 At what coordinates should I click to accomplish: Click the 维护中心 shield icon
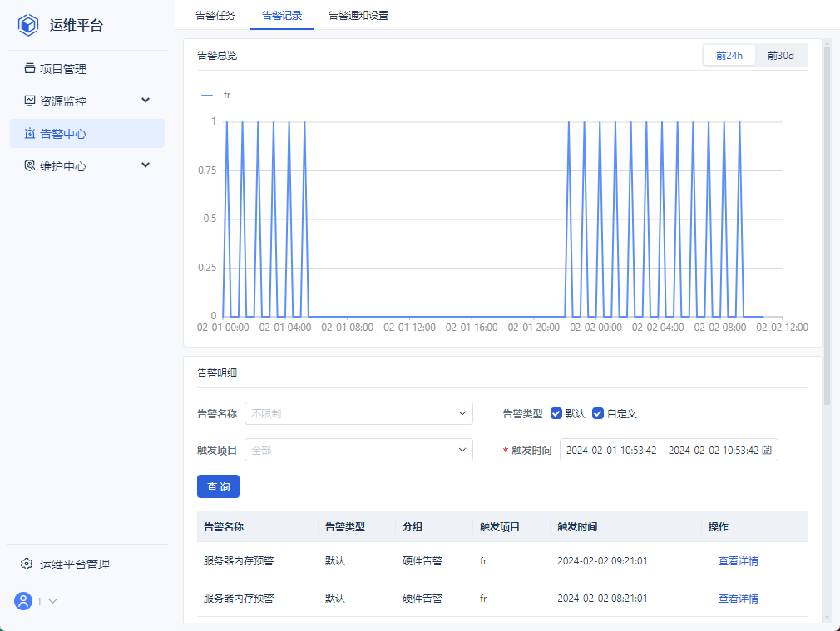tap(30, 166)
